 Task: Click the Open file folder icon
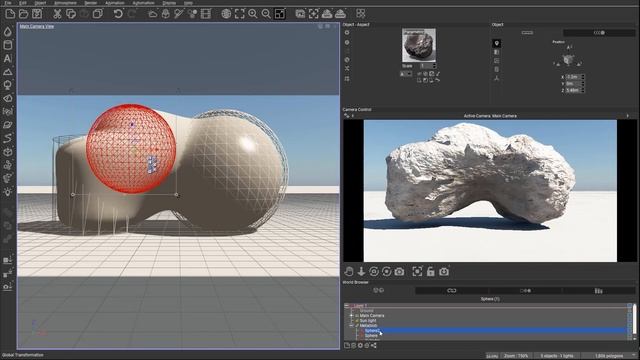tap(24, 14)
